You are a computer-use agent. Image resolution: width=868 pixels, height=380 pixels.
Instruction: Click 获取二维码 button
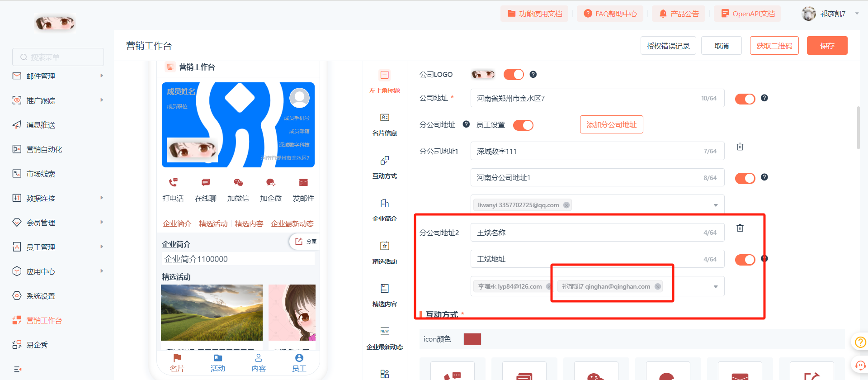pyautogui.click(x=774, y=46)
